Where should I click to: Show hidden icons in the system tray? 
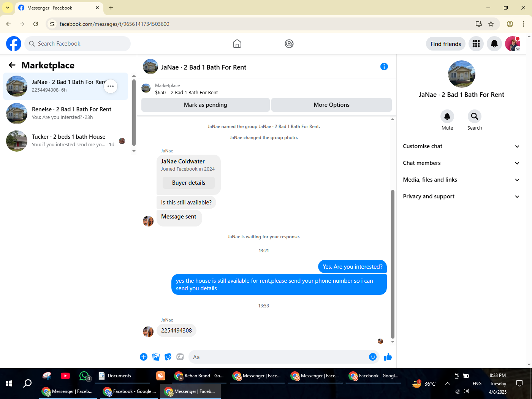pos(448,384)
